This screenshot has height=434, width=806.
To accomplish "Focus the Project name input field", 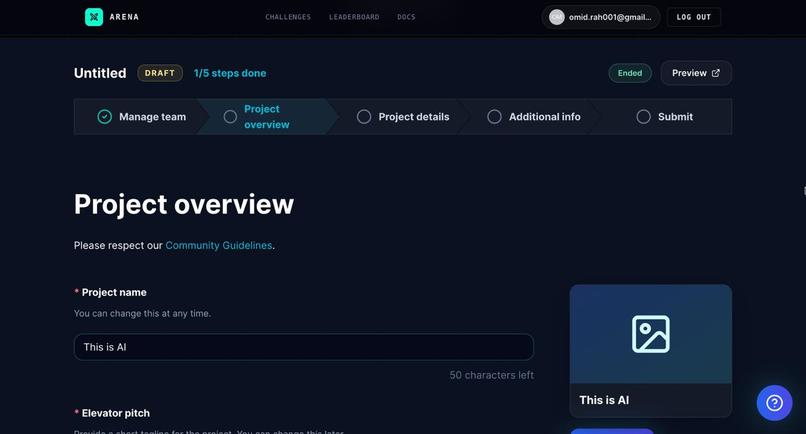I will click(x=304, y=347).
